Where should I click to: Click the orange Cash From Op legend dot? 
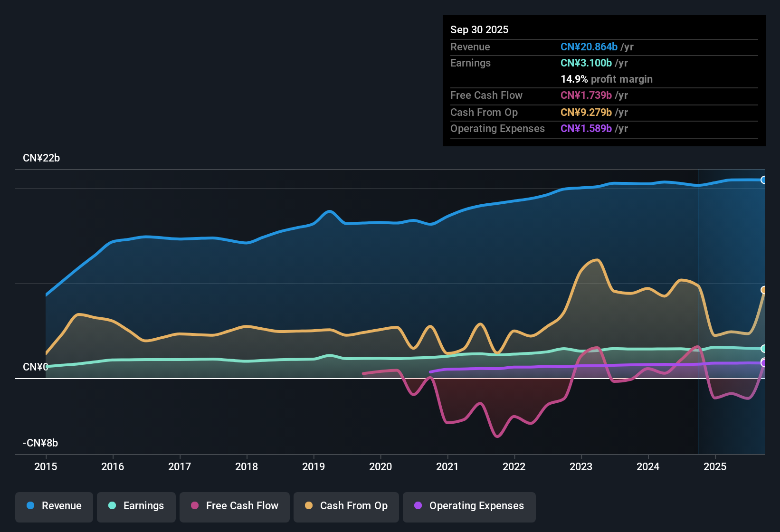point(308,506)
